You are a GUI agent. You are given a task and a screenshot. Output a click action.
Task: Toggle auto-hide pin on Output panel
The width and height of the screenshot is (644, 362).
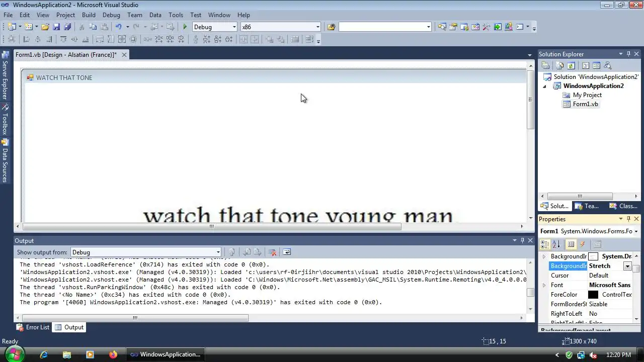point(522,240)
